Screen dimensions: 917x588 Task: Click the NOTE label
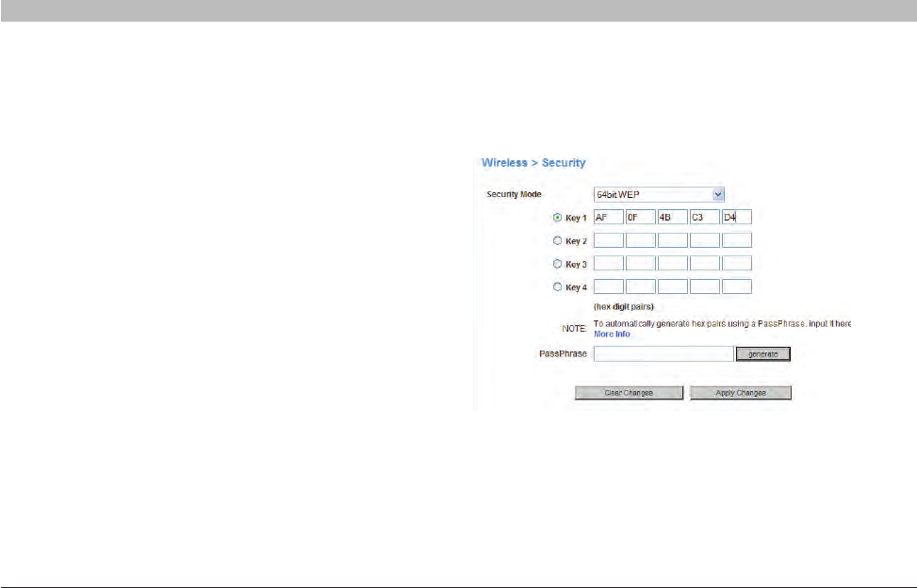pyautogui.click(x=574, y=329)
